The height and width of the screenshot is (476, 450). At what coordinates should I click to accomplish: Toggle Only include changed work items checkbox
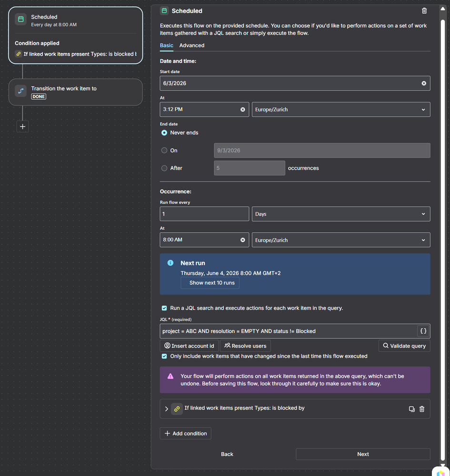[x=164, y=356]
